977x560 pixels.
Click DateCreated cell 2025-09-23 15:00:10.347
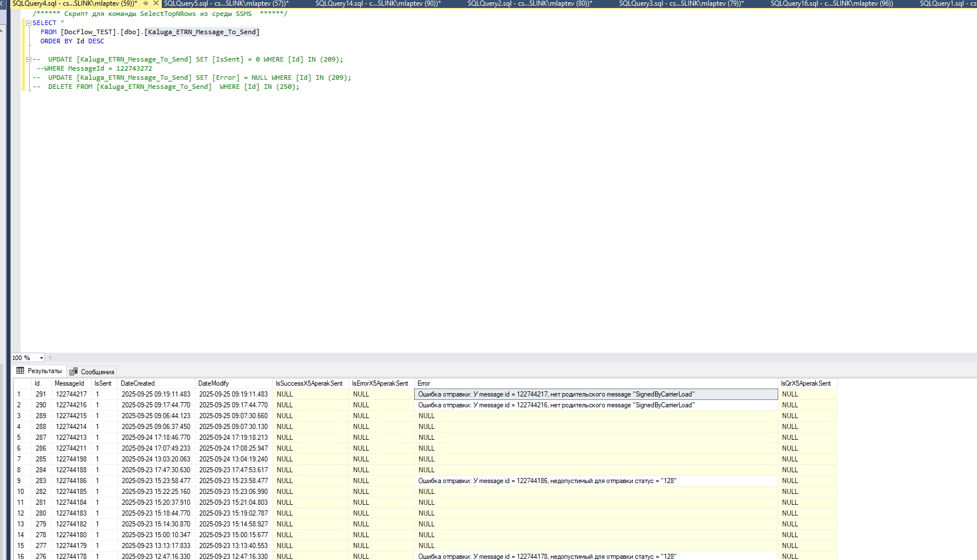157,535
